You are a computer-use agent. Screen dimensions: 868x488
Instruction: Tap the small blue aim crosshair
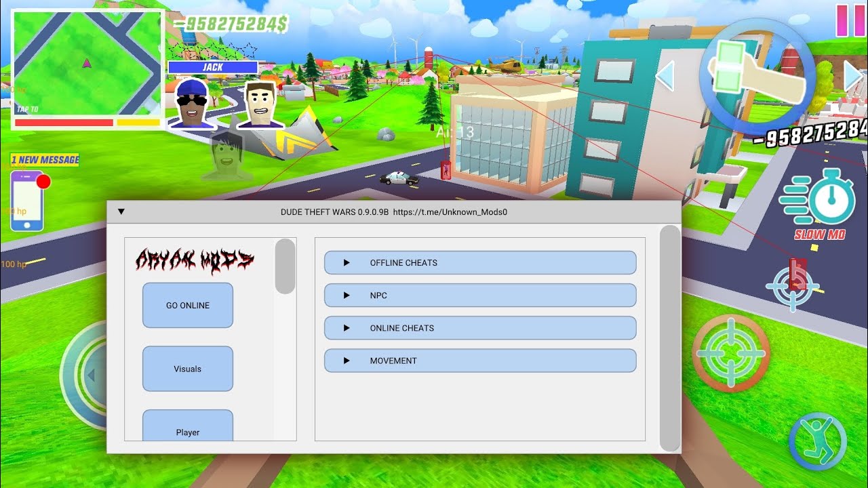point(792,287)
